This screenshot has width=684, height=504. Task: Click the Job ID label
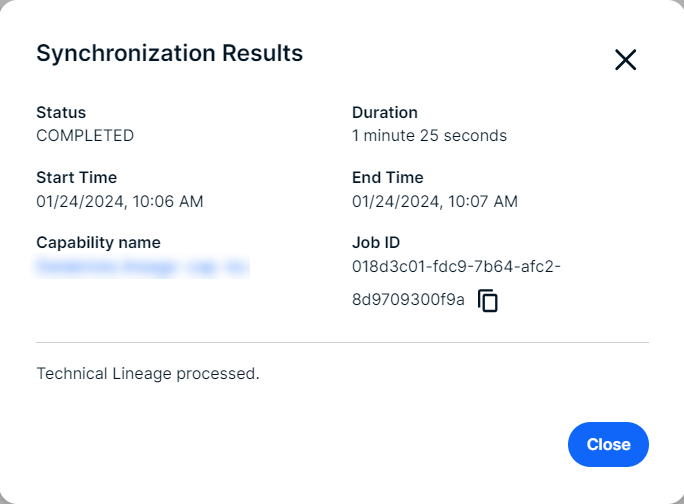(x=376, y=242)
